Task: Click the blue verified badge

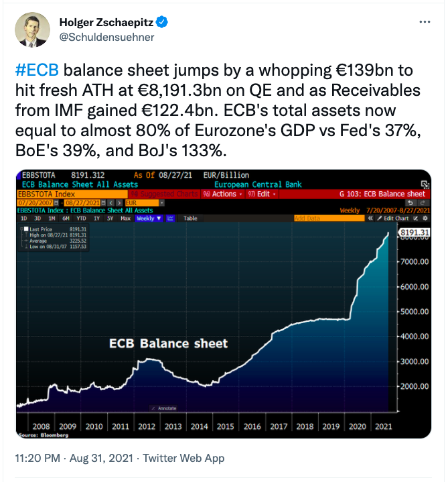Action: (162, 23)
